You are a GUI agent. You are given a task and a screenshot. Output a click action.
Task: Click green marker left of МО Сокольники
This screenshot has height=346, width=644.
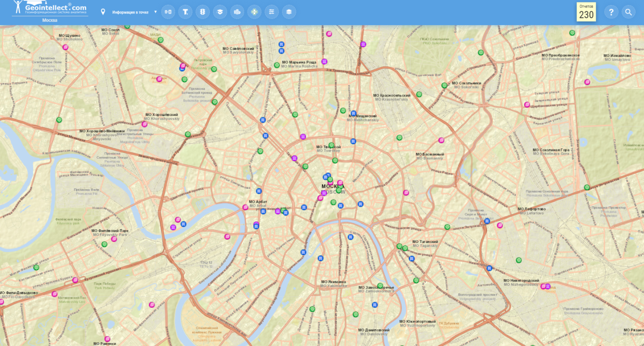pyautogui.click(x=444, y=86)
